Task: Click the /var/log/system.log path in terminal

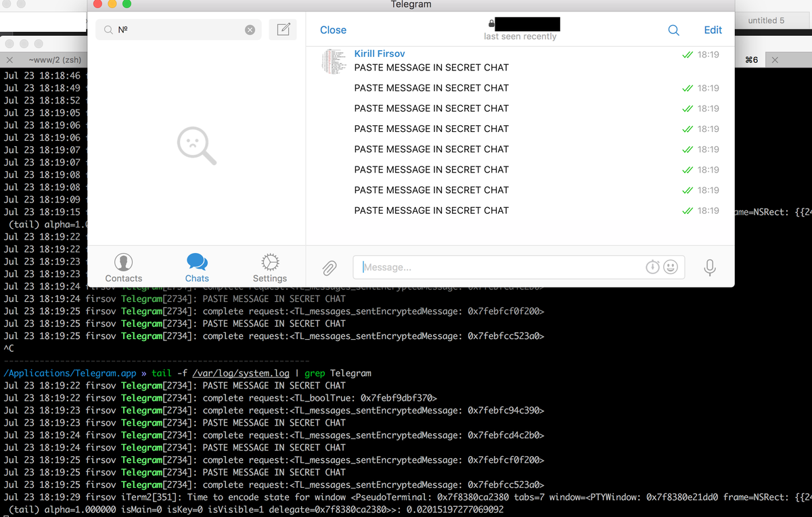Action: coord(241,373)
